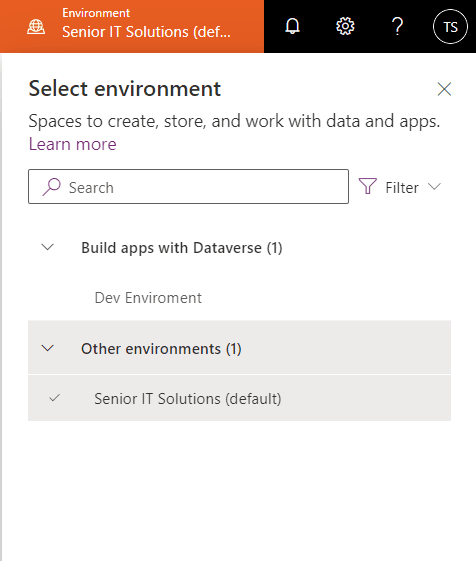Click the Build apps with Dataverse (1) heading
This screenshot has width=476, height=561.
pos(182,248)
